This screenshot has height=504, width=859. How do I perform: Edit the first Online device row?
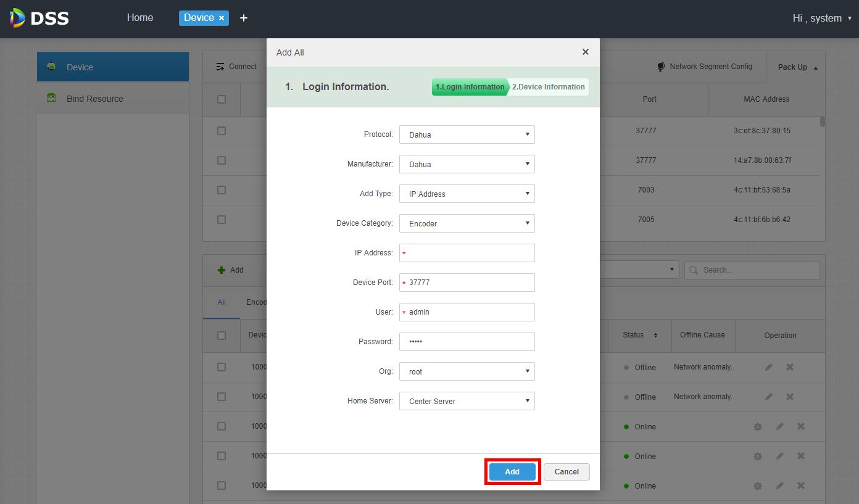tap(780, 426)
